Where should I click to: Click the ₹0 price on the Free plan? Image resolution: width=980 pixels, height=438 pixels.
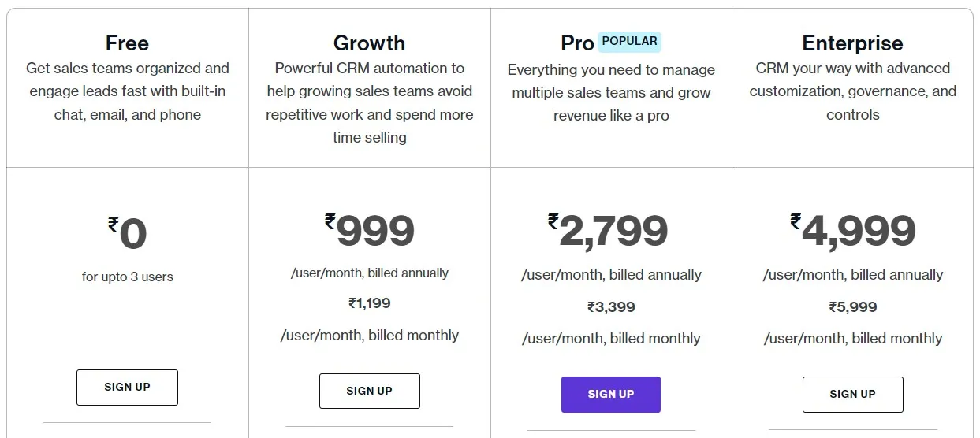click(x=128, y=234)
